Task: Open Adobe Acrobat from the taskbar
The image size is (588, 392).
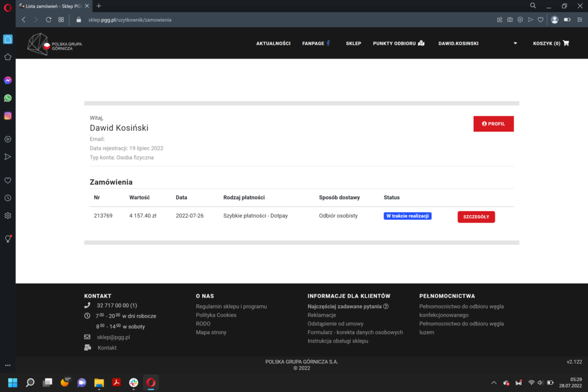Action: 116,382
